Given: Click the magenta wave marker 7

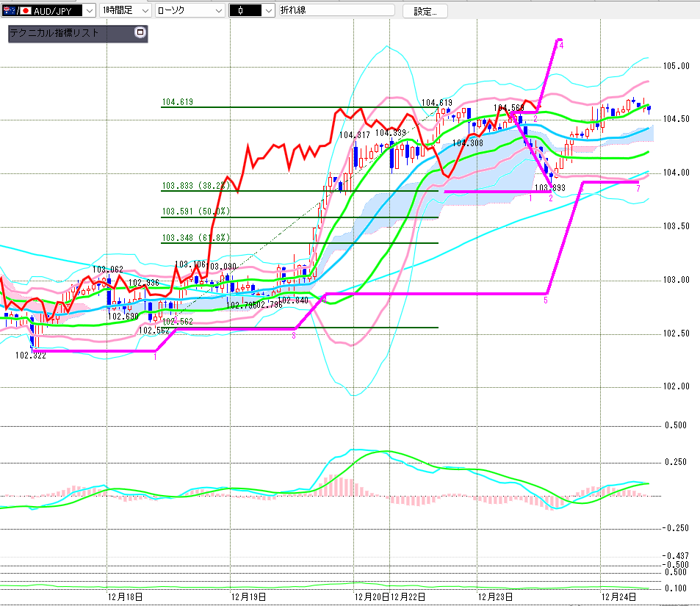Looking at the screenshot, I should [638, 189].
